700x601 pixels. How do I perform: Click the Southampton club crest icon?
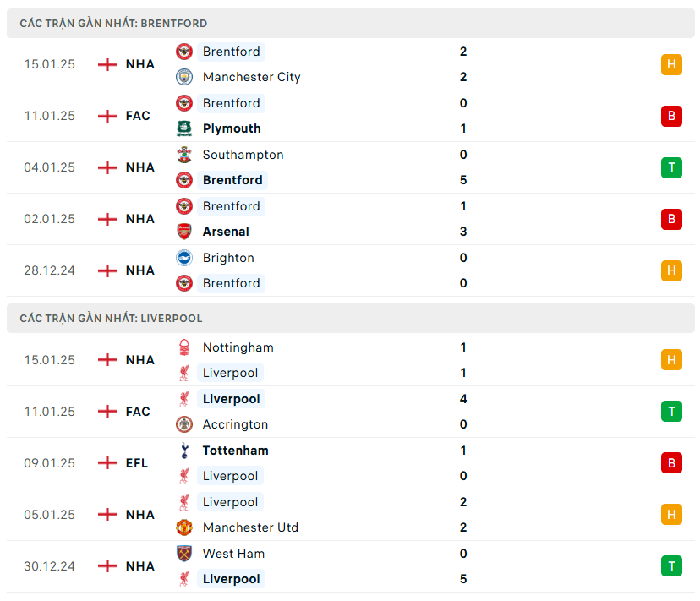click(184, 155)
